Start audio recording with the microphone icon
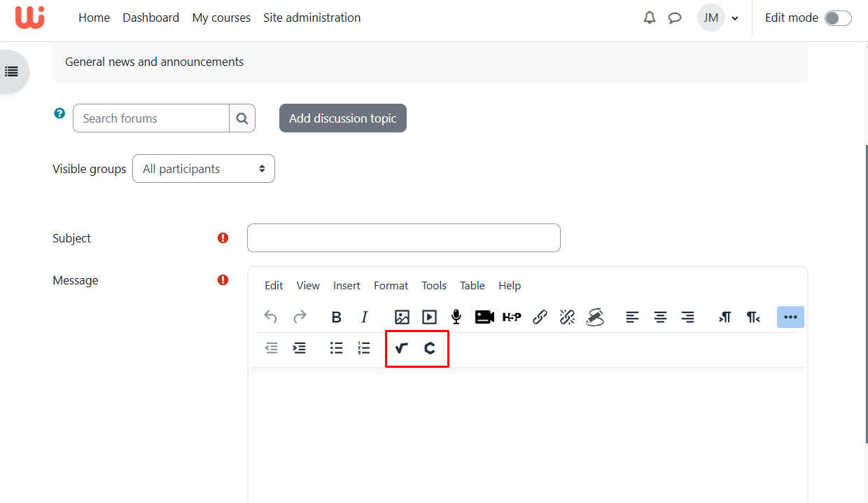868x503 pixels. (x=456, y=317)
